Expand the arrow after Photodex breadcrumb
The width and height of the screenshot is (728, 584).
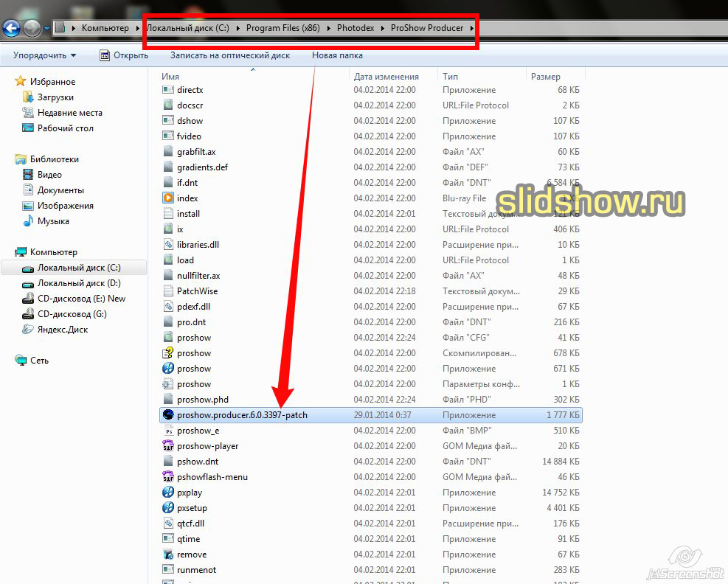(x=383, y=28)
